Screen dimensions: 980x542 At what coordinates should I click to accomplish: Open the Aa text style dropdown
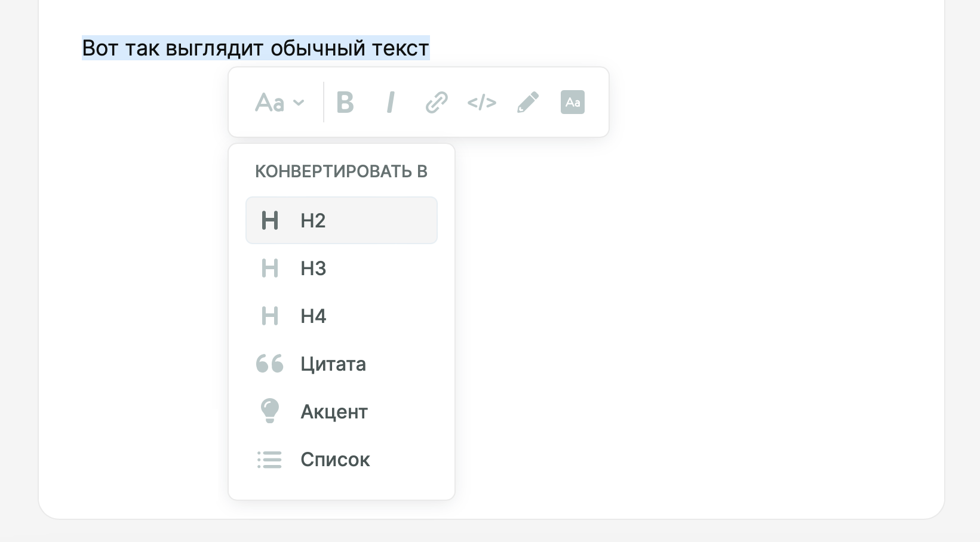[279, 103]
